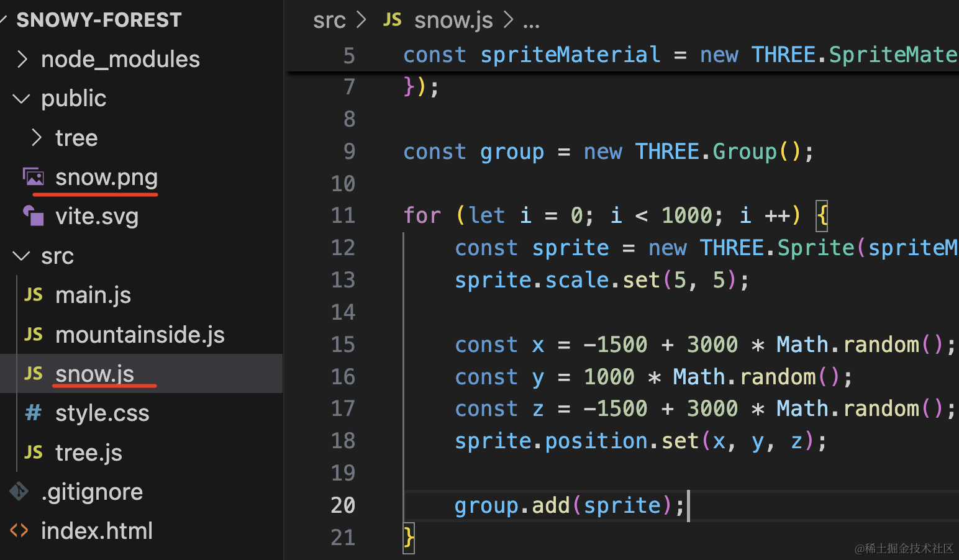Click the breadcrumb ellipsis segment
The image size is (959, 560).
pos(531,25)
